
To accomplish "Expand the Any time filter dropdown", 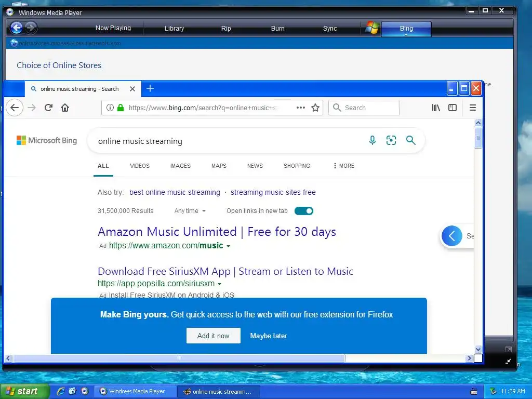I will coord(190,211).
